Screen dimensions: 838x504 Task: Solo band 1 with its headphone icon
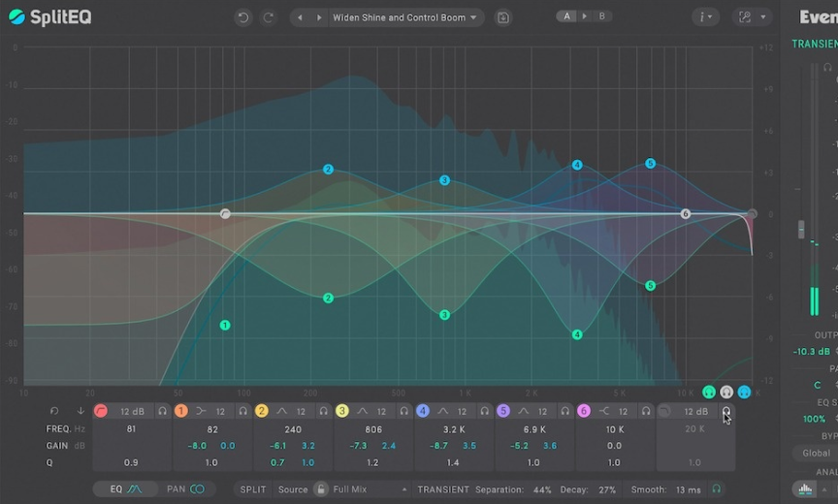click(243, 412)
